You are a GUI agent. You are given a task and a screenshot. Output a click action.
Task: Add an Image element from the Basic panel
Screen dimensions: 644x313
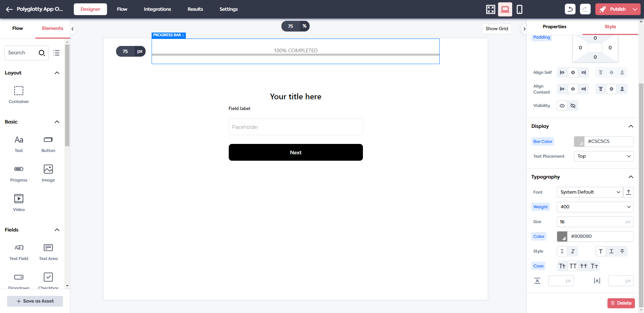coord(48,173)
